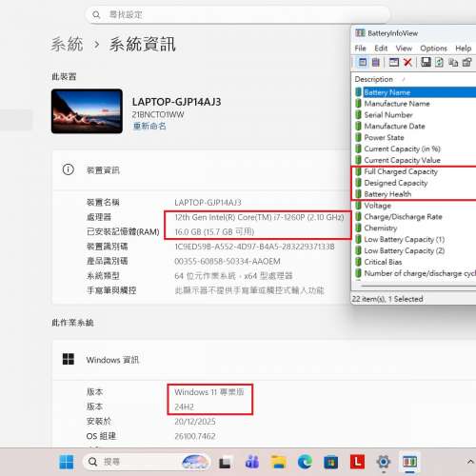Open Microsoft Teams from the taskbar

coord(252,462)
